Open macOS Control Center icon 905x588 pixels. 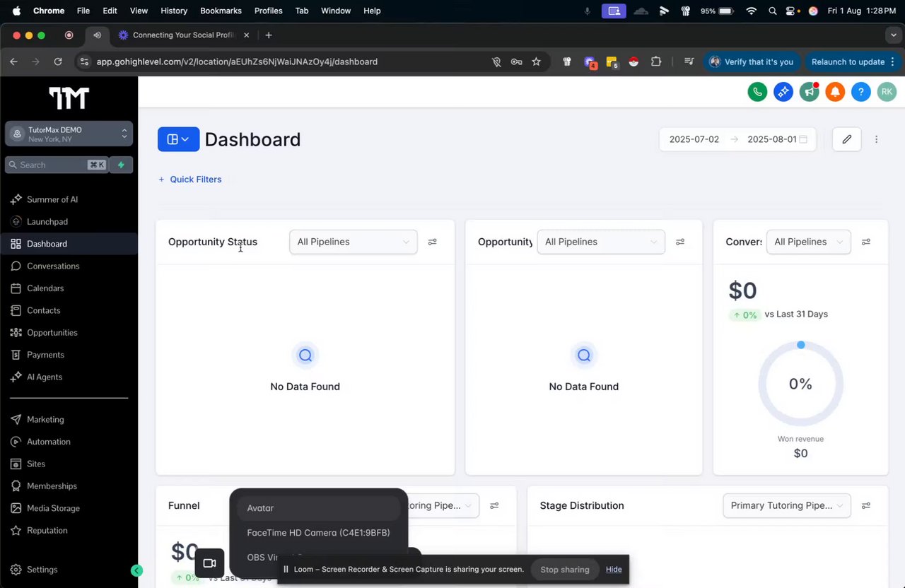[x=791, y=11]
